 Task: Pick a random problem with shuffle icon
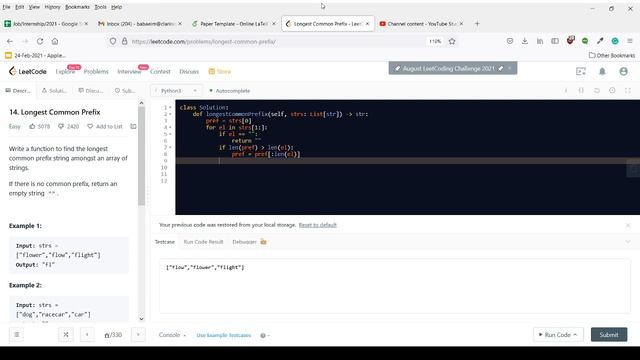[66, 335]
